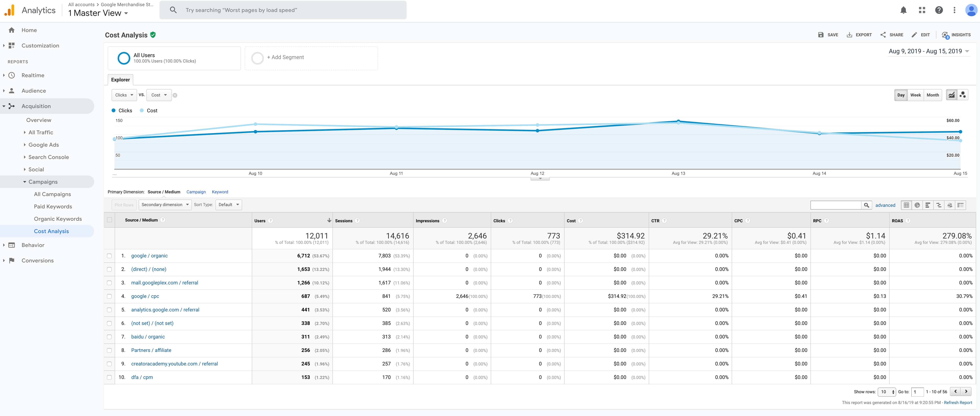Open the 1 Master View selector
Screen dimensions: 980x416
coord(98,13)
